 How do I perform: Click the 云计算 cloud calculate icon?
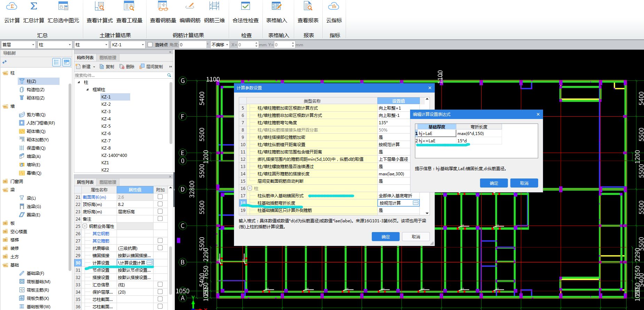pos(12,7)
